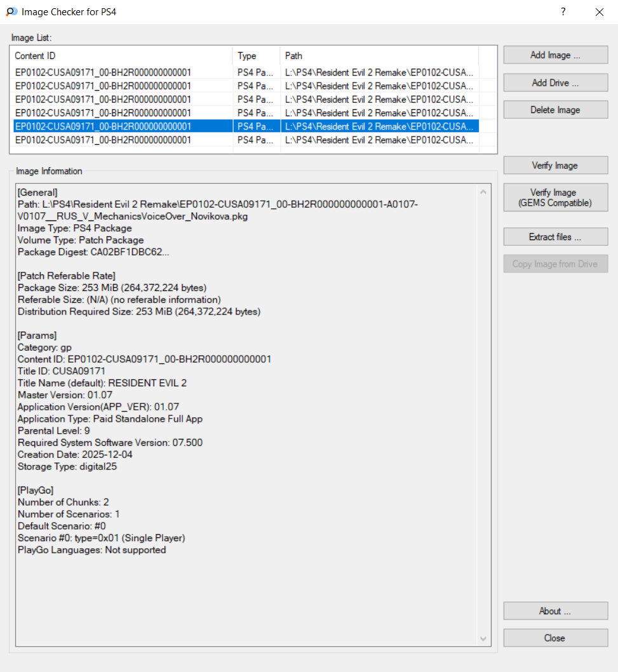Click the Title Name line in Image Information
The width and height of the screenshot is (618, 672).
coord(102,383)
